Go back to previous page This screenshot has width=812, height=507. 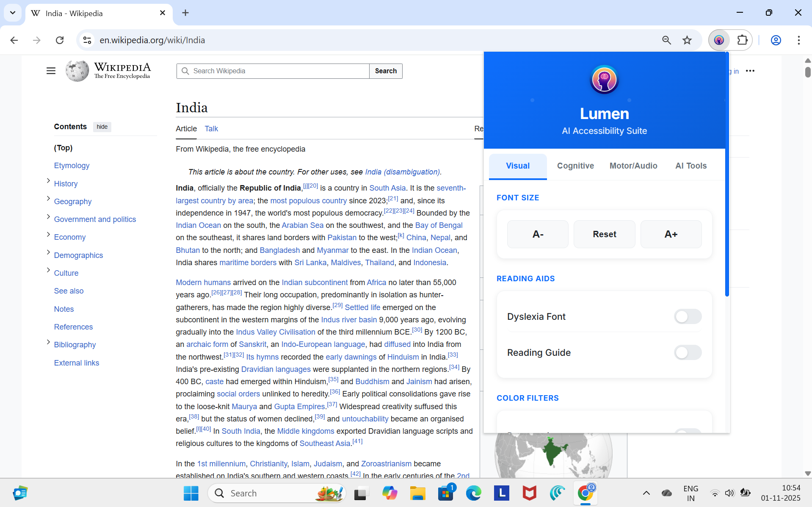[14, 40]
